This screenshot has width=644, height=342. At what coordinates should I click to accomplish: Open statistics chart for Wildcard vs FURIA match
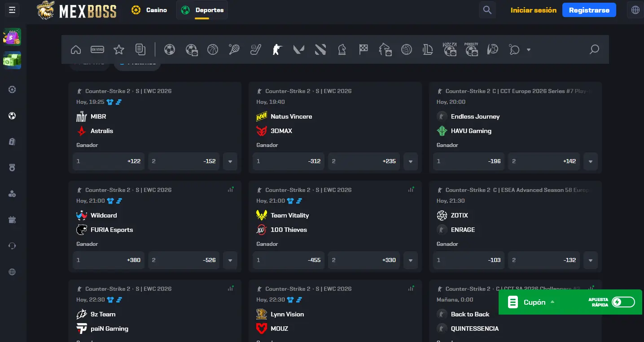tap(231, 190)
